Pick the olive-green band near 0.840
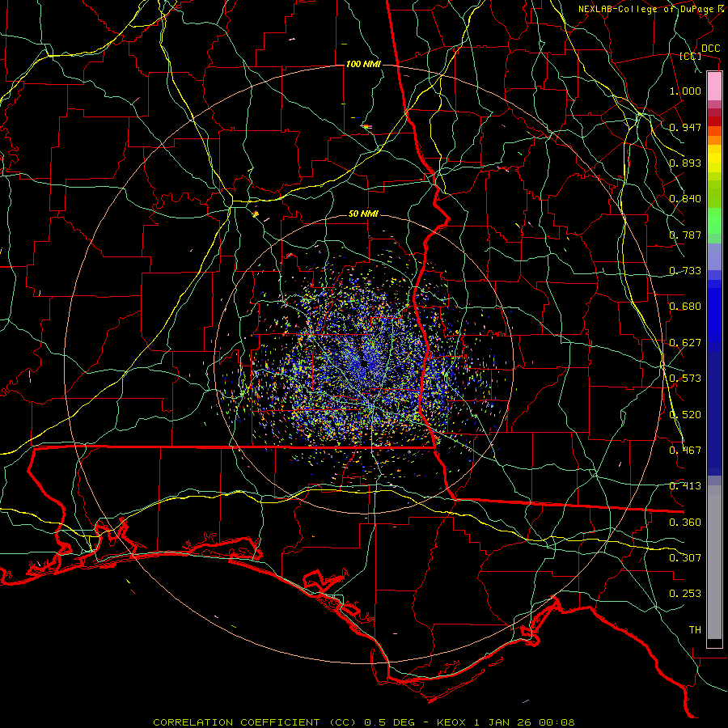This screenshot has height=728, width=728. (x=714, y=193)
